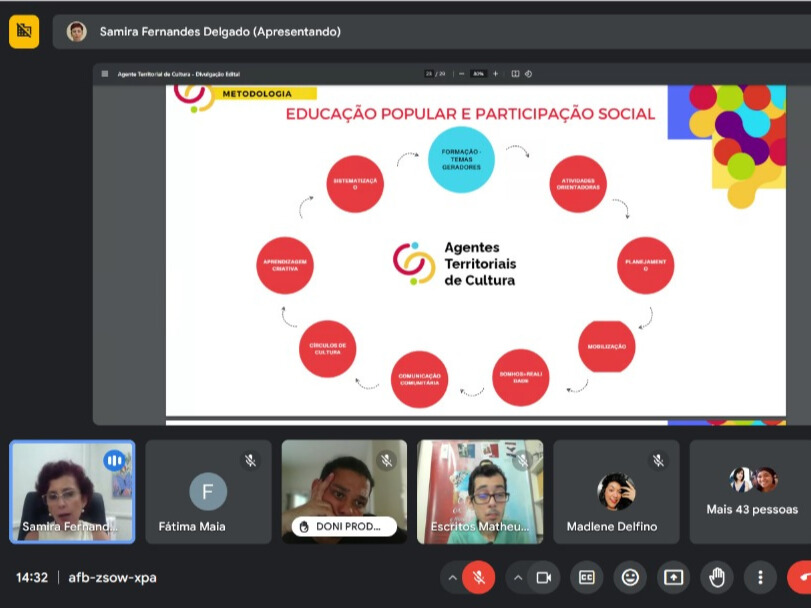Raise your hand in the meeting
The height and width of the screenshot is (608, 811).
717,577
